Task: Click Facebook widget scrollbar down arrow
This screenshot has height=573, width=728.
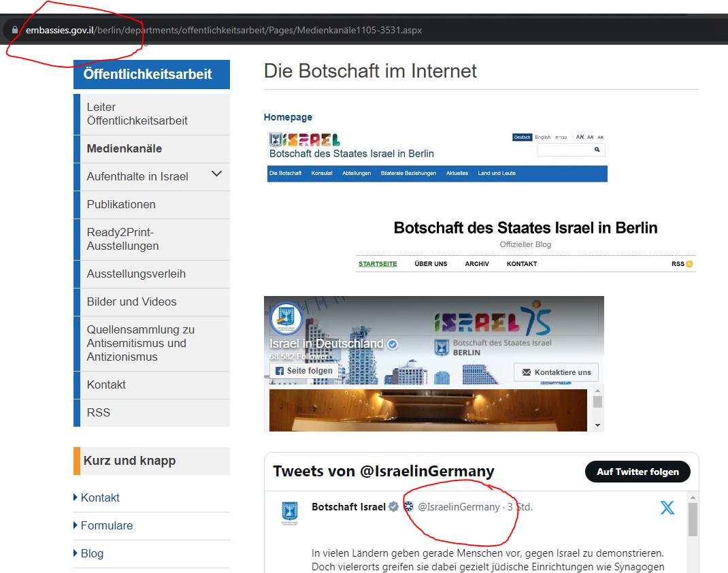Action: pyautogui.click(x=597, y=425)
